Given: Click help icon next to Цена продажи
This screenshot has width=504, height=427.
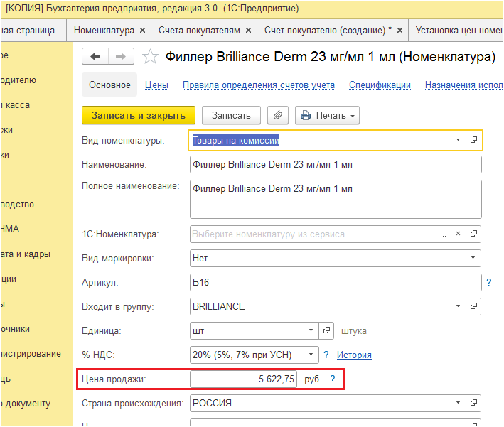Looking at the screenshot, I should point(332,379).
